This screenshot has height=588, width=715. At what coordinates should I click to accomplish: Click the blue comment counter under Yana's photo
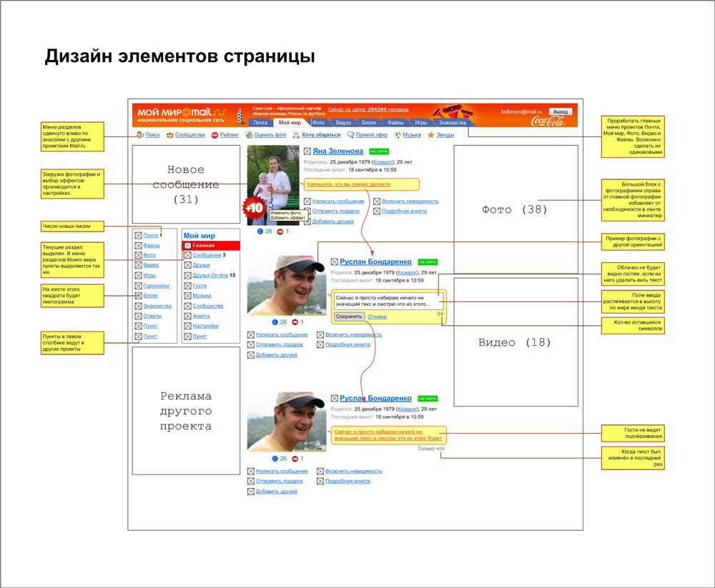click(x=261, y=231)
